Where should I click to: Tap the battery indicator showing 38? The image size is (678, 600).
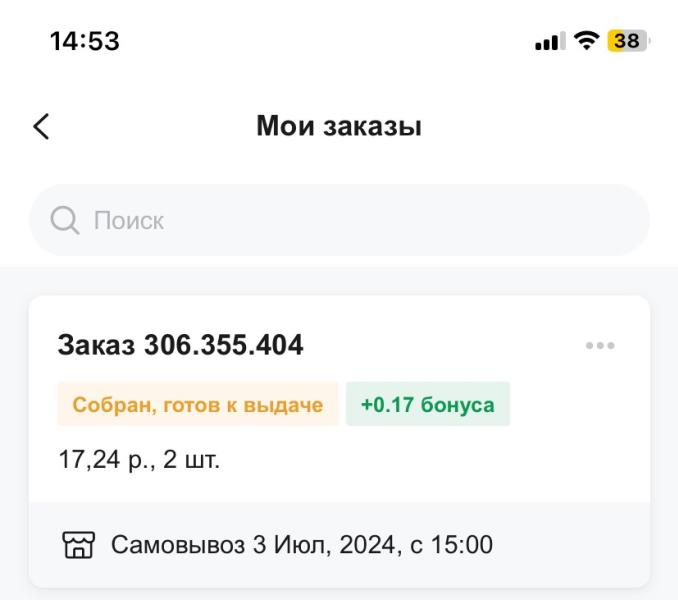[x=628, y=41]
